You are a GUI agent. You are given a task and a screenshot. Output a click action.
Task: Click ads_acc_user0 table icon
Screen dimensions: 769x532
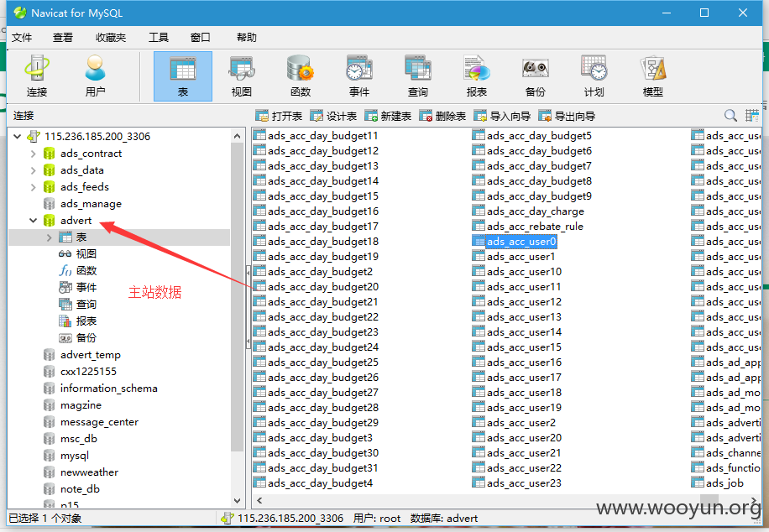coord(479,241)
